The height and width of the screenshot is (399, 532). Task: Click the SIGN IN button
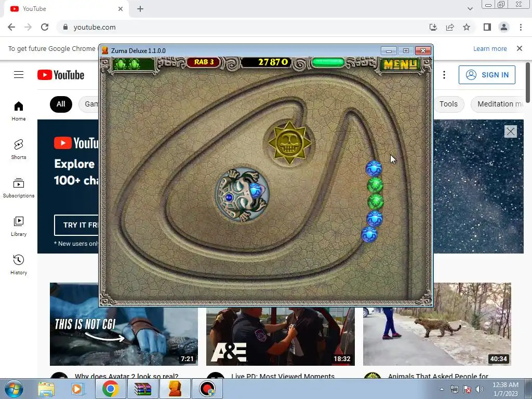(487, 75)
